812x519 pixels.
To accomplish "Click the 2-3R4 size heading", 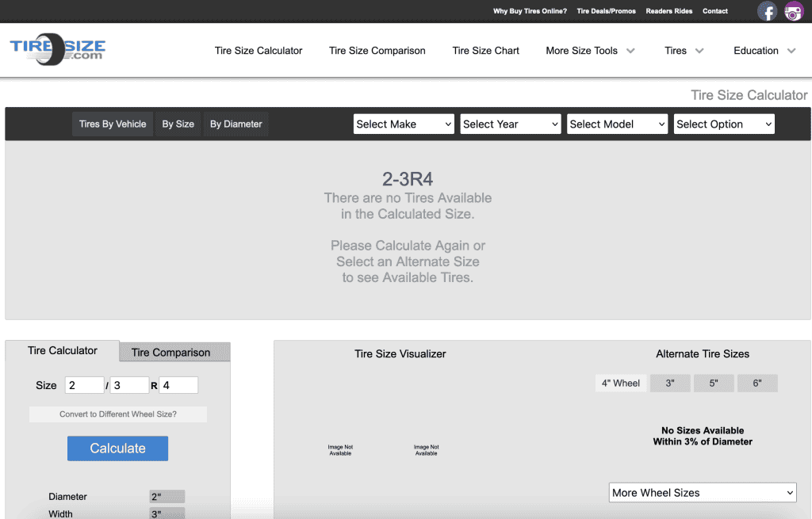I will (408, 179).
